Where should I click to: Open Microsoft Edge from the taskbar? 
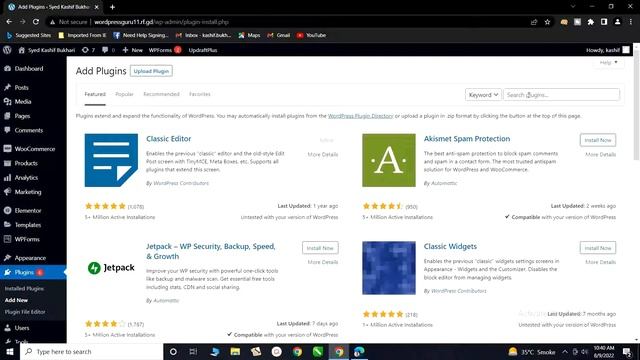359,351
